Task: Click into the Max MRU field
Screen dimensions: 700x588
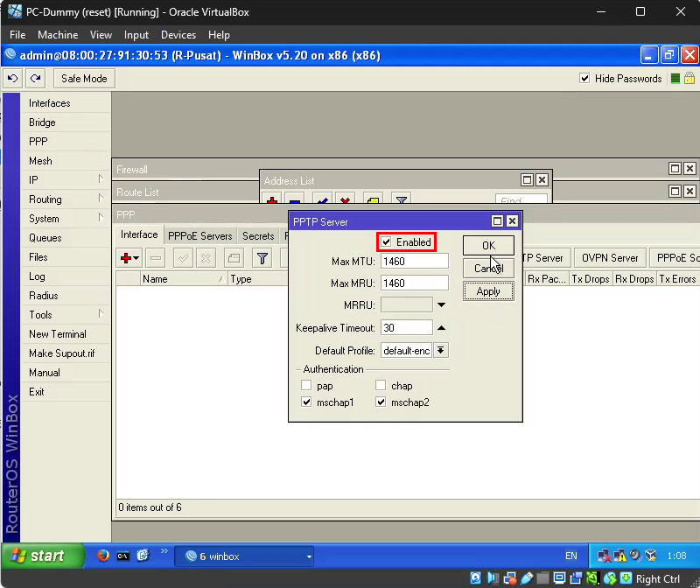Action: [x=414, y=283]
